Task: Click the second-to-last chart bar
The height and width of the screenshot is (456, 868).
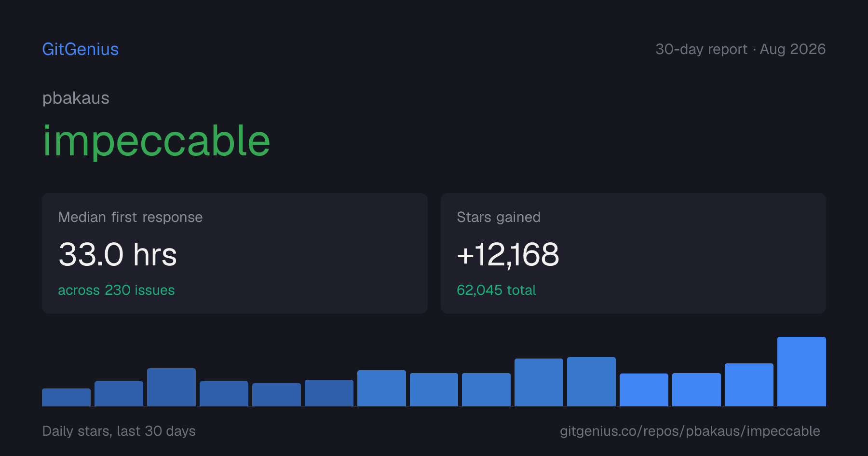Action: click(x=749, y=385)
